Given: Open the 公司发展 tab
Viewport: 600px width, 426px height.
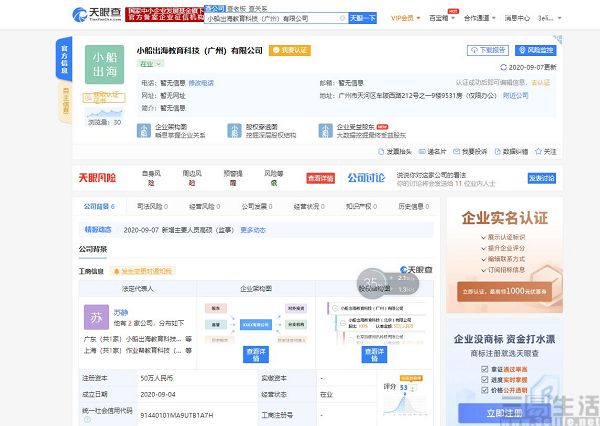Looking at the screenshot, I should [256, 207].
